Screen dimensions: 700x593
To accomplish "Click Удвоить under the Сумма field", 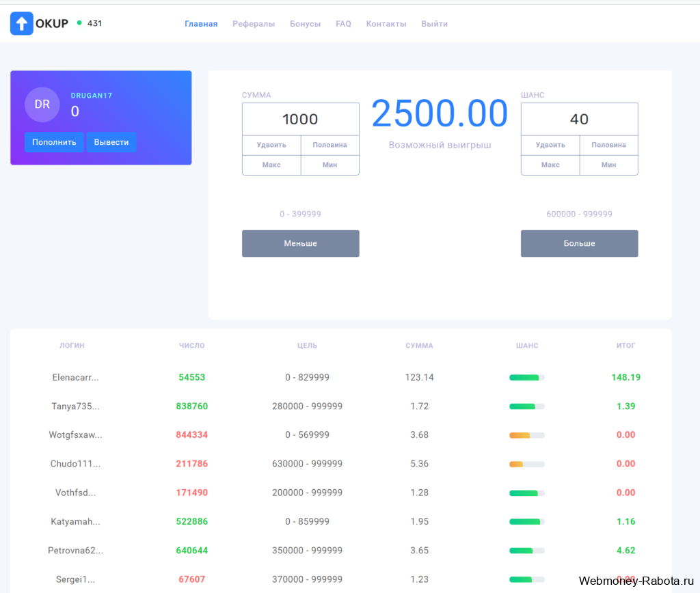I will pyautogui.click(x=271, y=145).
